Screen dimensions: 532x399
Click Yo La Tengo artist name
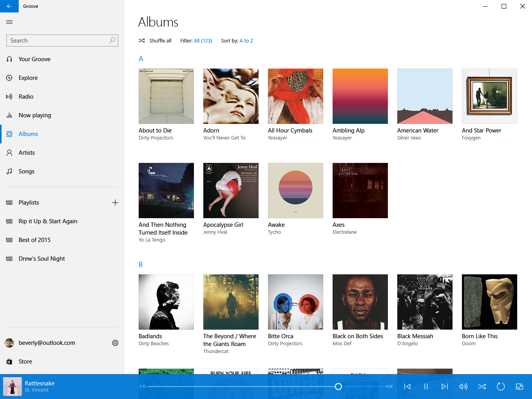(x=152, y=240)
